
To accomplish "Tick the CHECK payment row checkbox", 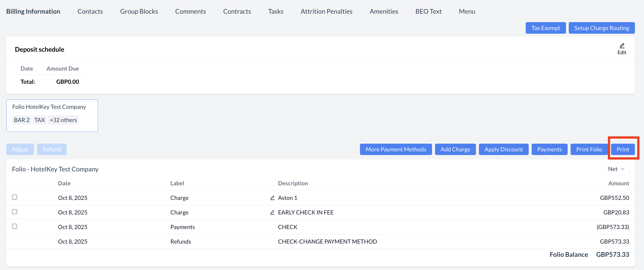I will [x=15, y=226].
